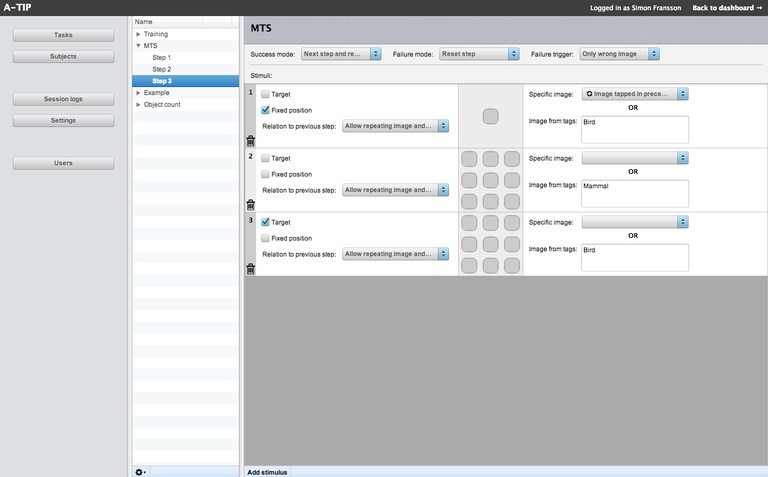768x477 pixels.
Task: Select the single position square of stimulus 1
Action: click(490, 116)
